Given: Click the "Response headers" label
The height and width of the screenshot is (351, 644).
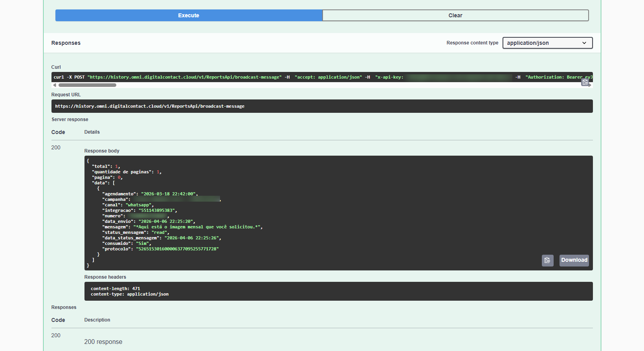Looking at the screenshot, I should pyautogui.click(x=105, y=277).
